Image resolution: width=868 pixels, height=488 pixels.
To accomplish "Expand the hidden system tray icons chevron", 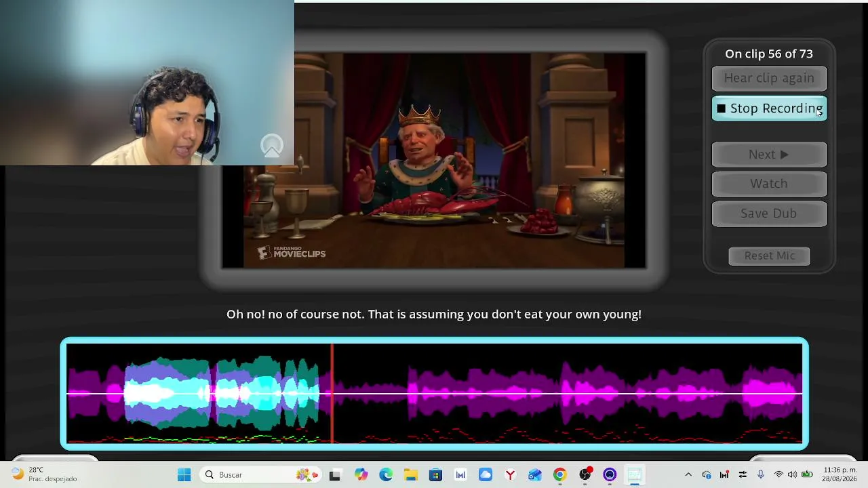I will (688, 475).
